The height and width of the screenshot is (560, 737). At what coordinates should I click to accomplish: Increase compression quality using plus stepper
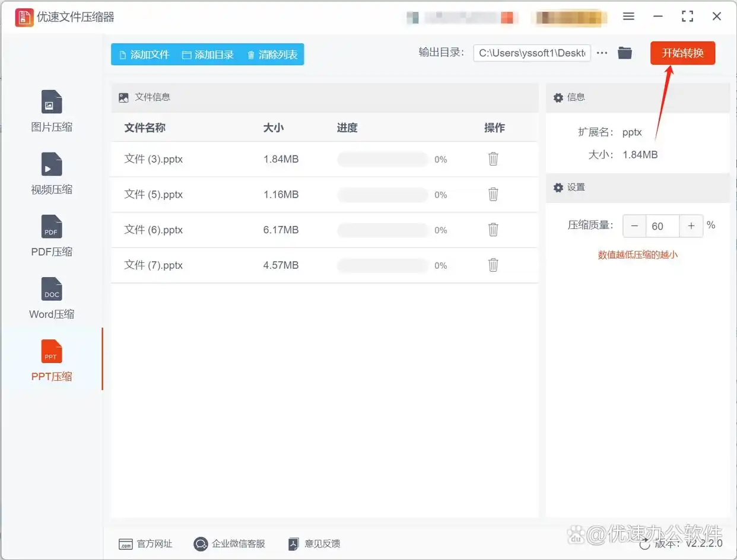coord(691,226)
